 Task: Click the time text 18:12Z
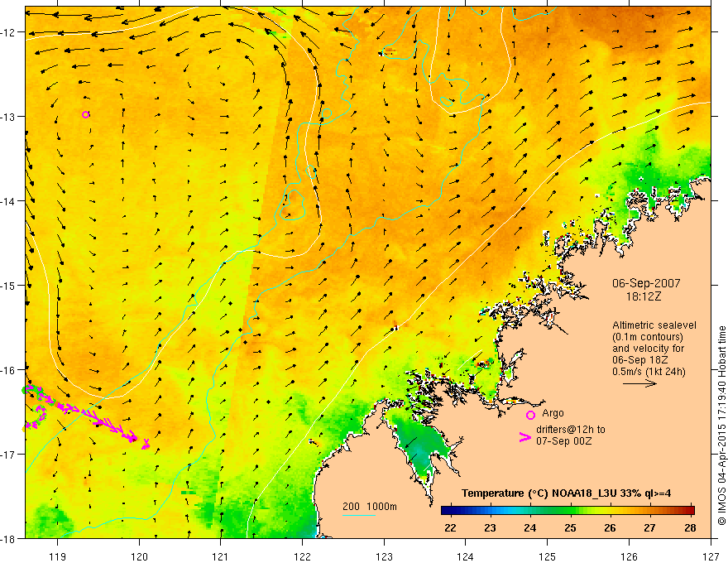(643, 296)
